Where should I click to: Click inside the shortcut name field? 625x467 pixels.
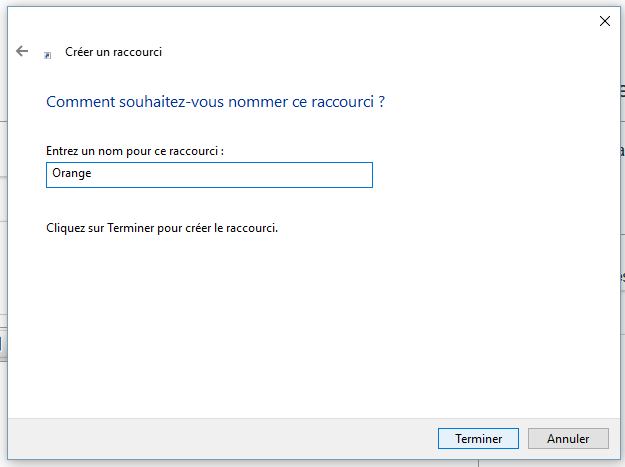coord(209,175)
